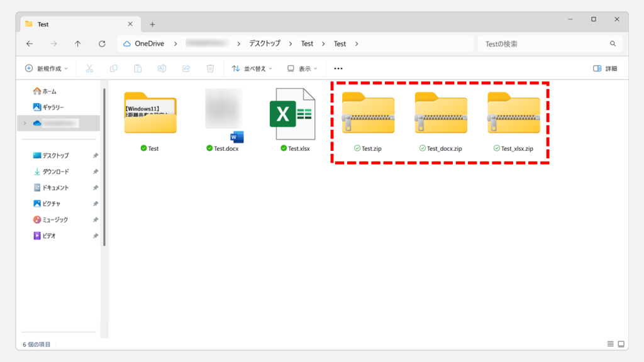Click the Test.xlsx file name label
The width and height of the screenshot is (644, 362).
[299, 148]
